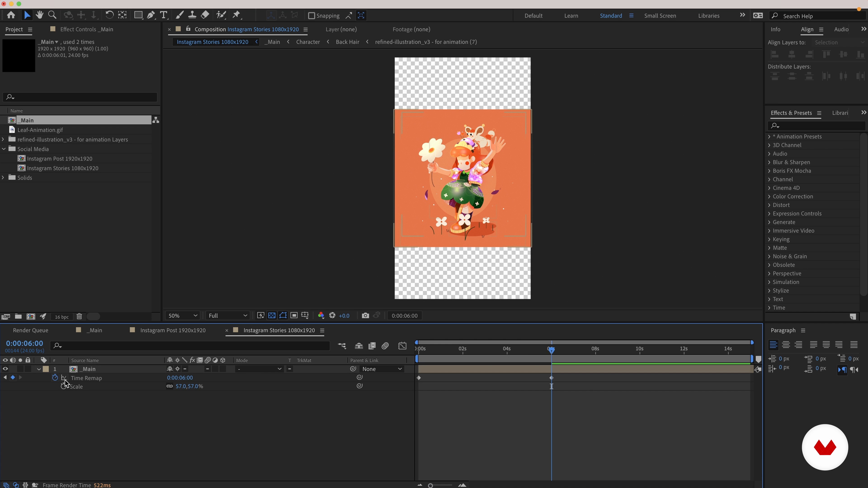This screenshot has width=868, height=488.
Task: Select the Zoom magnifier tool
Action: pos(52,15)
